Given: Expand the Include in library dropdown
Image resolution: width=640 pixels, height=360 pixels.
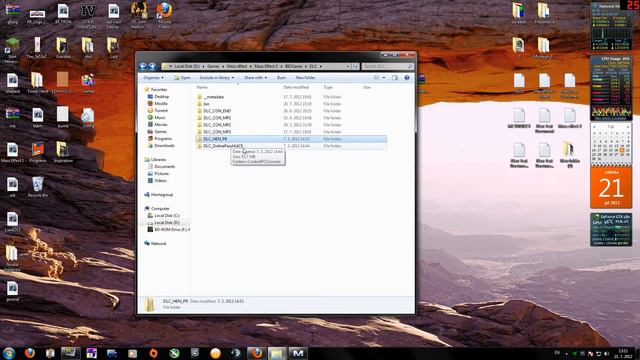Looking at the screenshot, I should [x=217, y=78].
